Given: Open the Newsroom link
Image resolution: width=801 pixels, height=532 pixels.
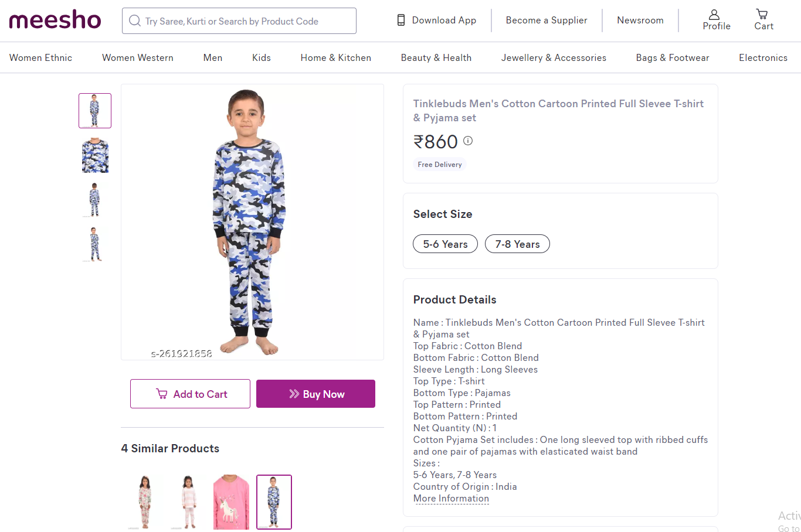Looking at the screenshot, I should [x=640, y=20].
